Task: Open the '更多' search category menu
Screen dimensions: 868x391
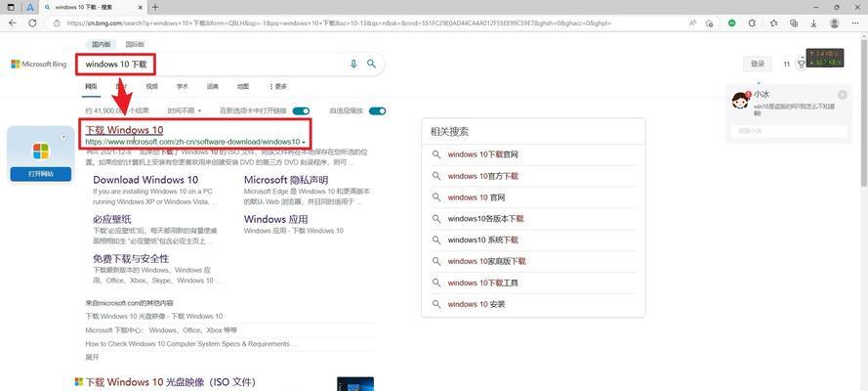Action: 278,86
